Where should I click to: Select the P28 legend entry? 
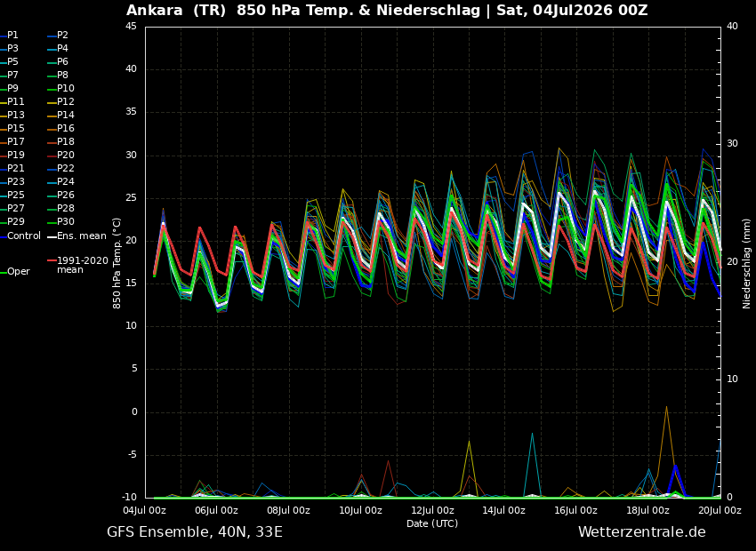point(60,209)
